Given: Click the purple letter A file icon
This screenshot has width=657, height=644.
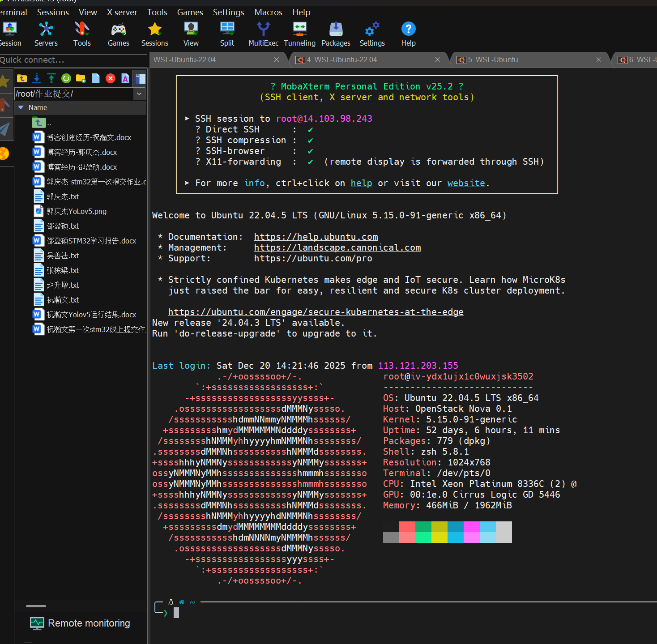Looking at the screenshot, I should (125, 79).
